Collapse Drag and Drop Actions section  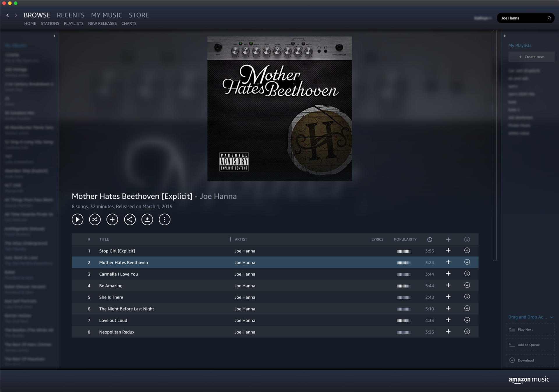tap(551, 317)
